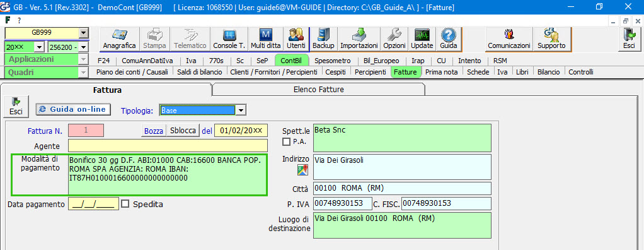
Task: Open the ComuAnnDatiIva tab
Action: (147, 61)
